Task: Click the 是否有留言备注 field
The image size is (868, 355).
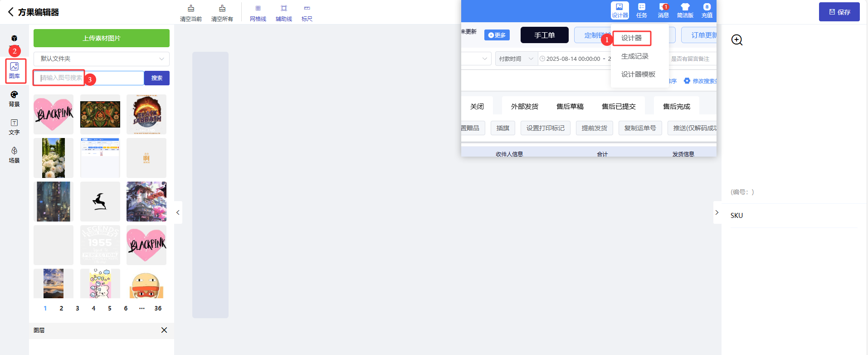Action: tap(692, 59)
